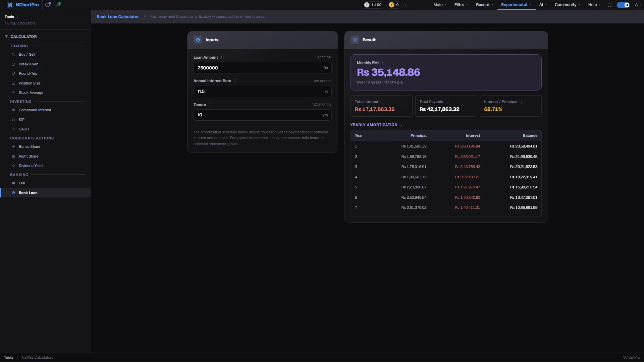Viewport: 644px width, 362px height.
Task: Open the Compound Interest calculator
Action: click(x=45, y=110)
